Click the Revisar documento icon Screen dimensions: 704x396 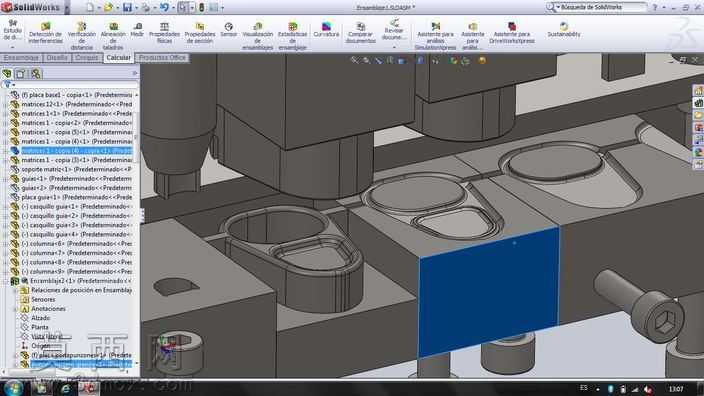[x=394, y=30]
